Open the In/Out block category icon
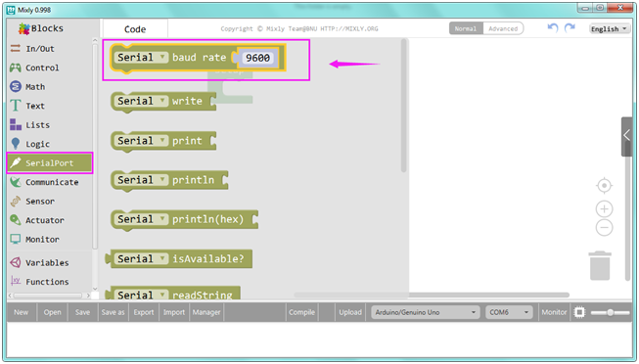Screen dimensions: 639x364 click(15, 49)
